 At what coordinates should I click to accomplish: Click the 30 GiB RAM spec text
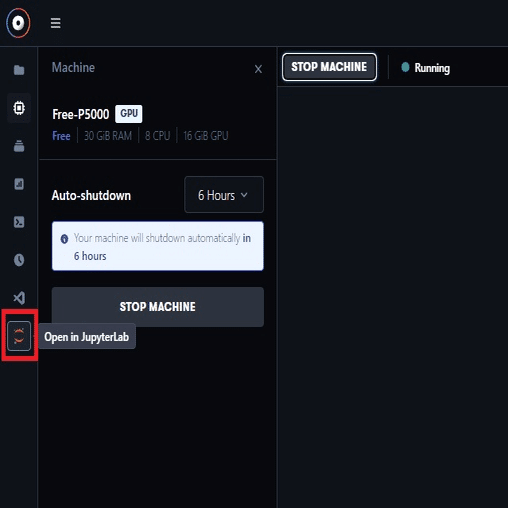click(108, 136)
